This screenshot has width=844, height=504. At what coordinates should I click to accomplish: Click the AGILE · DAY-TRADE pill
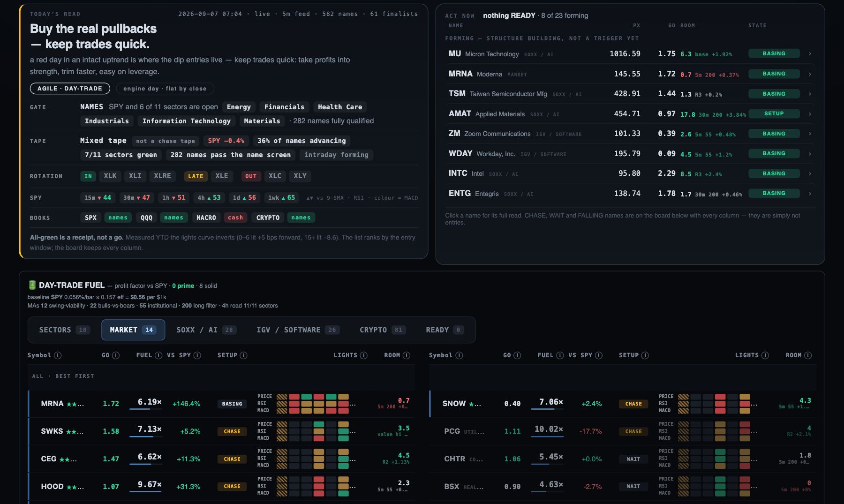tap(70, 88)
